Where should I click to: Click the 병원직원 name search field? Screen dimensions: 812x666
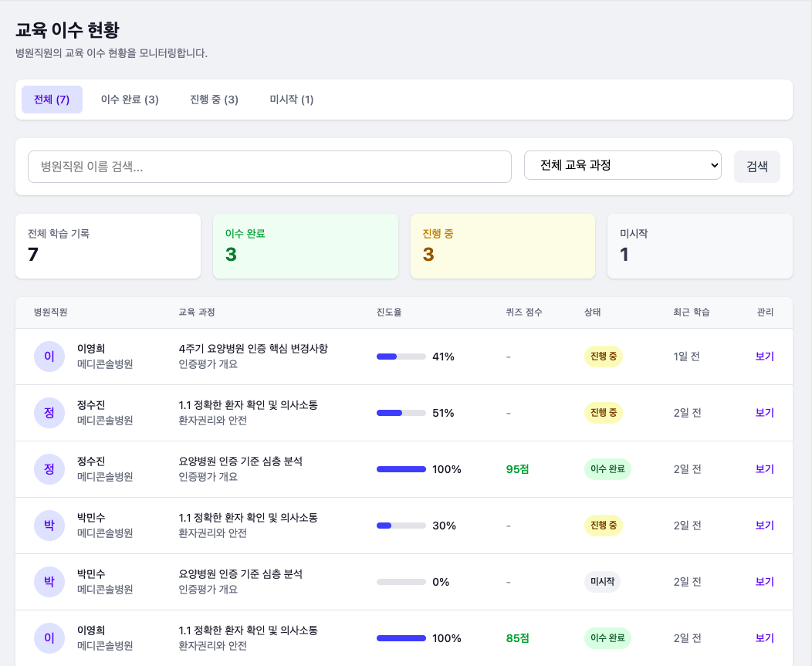(269, 166)
